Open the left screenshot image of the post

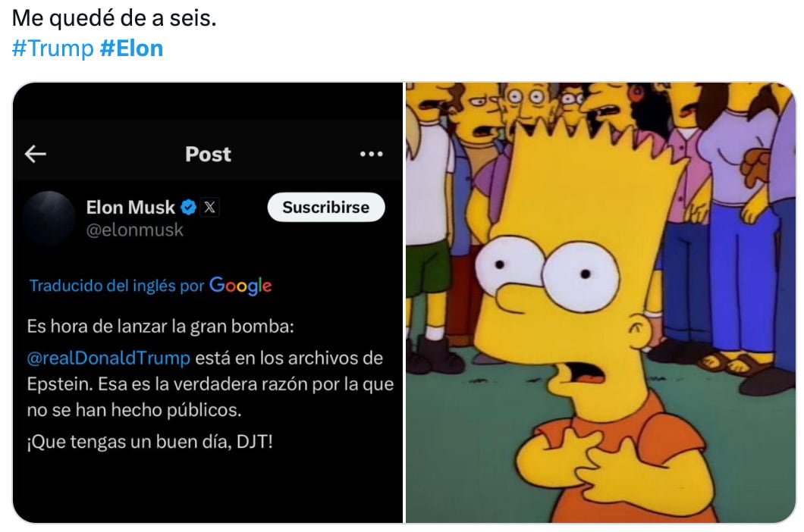click(x=208, y=303)
